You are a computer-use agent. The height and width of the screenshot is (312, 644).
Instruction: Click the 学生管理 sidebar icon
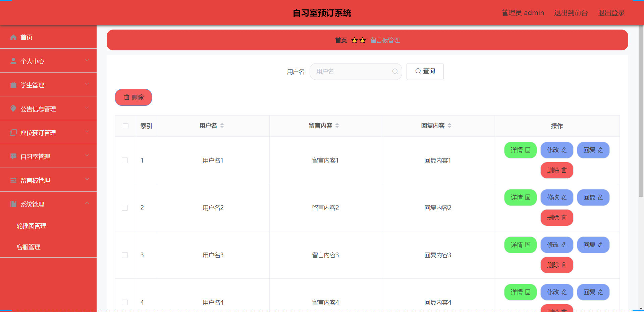point(13,85)
